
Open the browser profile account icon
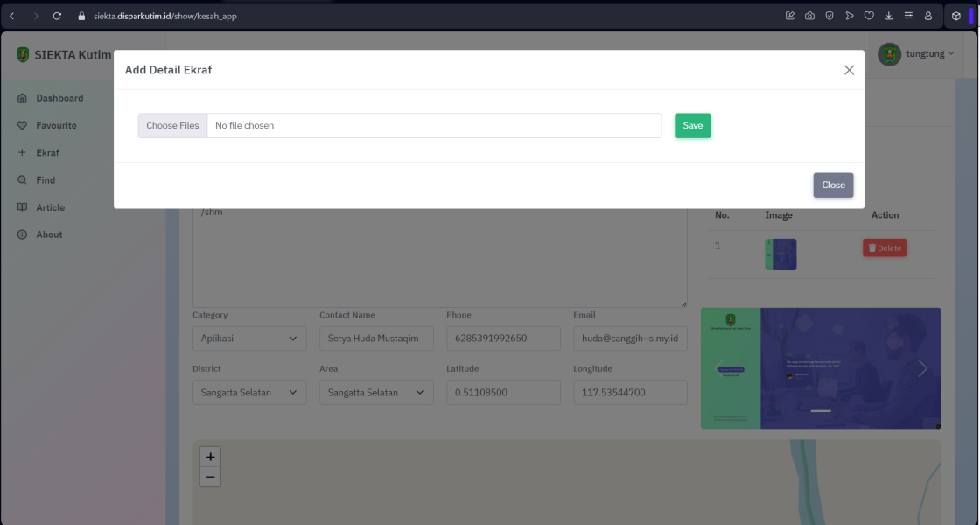(928, 16)
